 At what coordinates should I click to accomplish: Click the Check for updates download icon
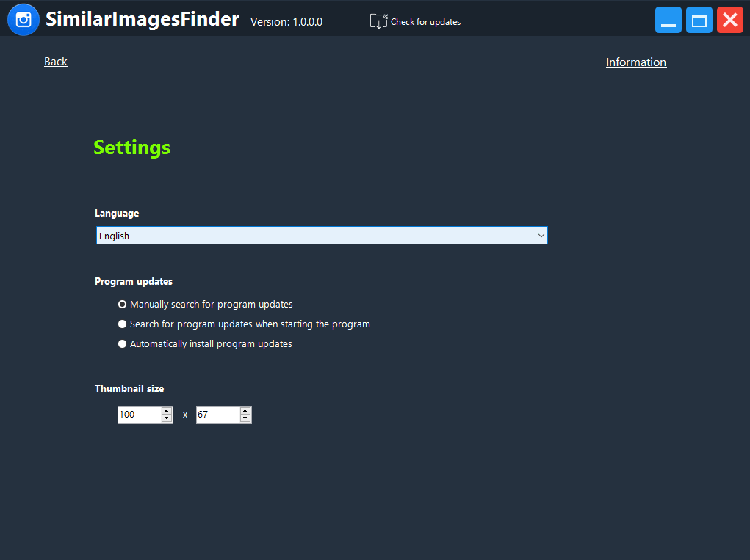378,21
